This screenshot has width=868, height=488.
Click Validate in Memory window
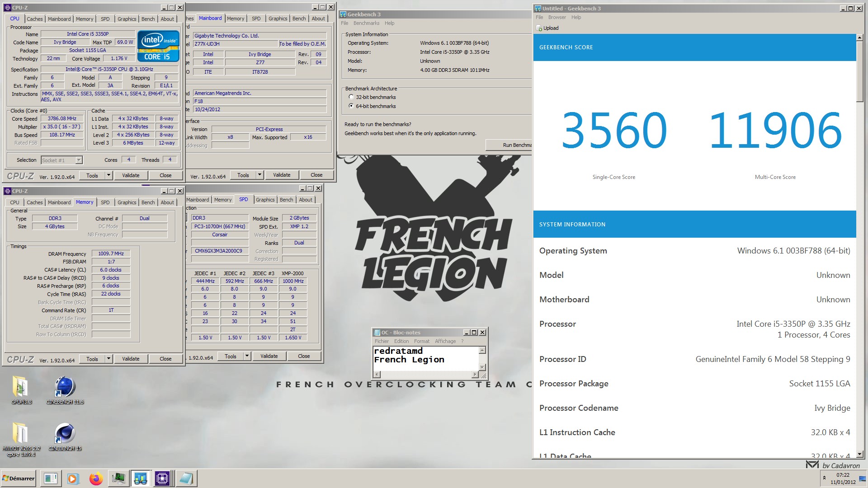click(x=131, y=359)
